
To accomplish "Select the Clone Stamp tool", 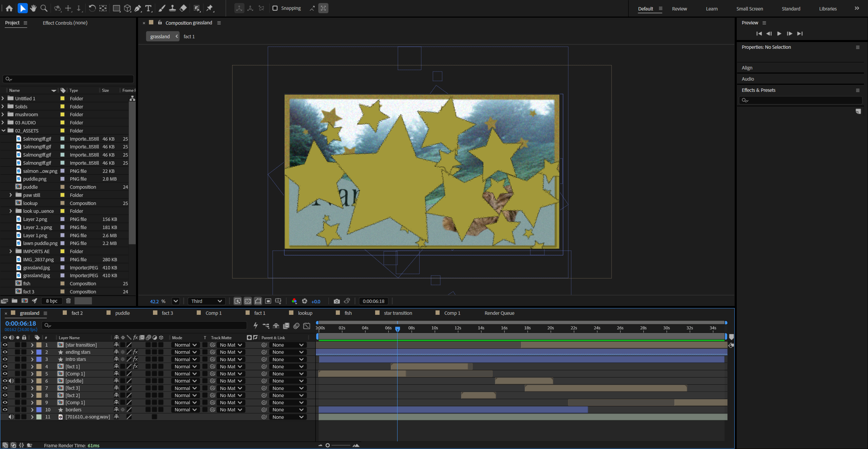I will pos(172,8).
